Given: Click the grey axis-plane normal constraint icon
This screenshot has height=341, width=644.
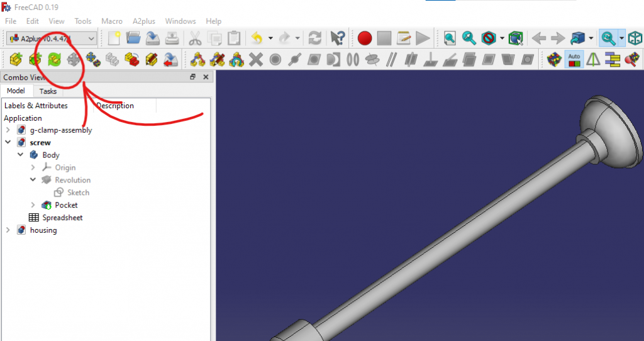Looking at the screenshot, I should click(x=430, y=60).
